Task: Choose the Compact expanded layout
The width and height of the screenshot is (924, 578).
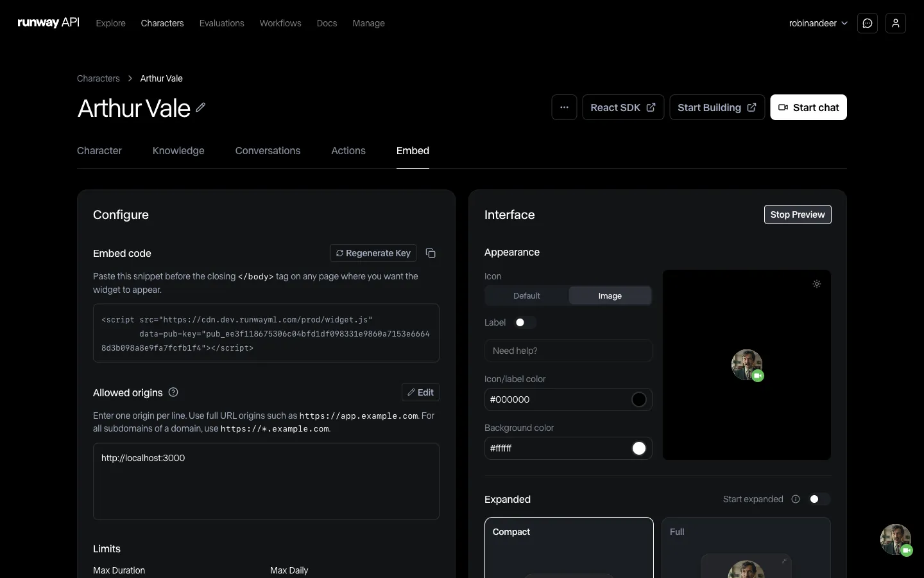Action: [x=569, y=548]
